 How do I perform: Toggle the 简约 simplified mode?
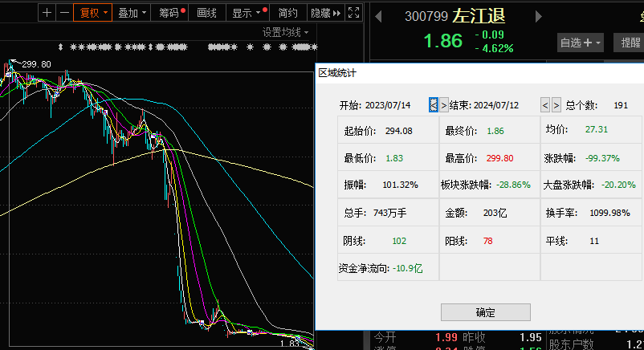[x=287, y=13]
